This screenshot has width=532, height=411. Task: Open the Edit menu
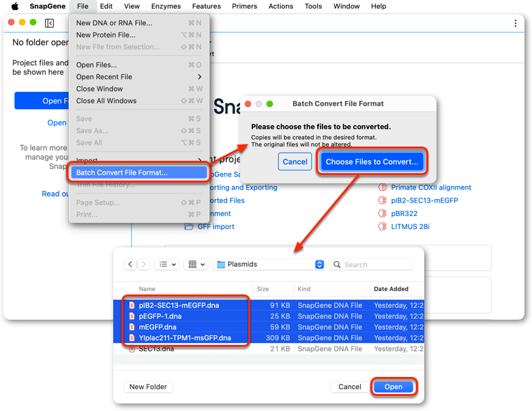[106, 6]
